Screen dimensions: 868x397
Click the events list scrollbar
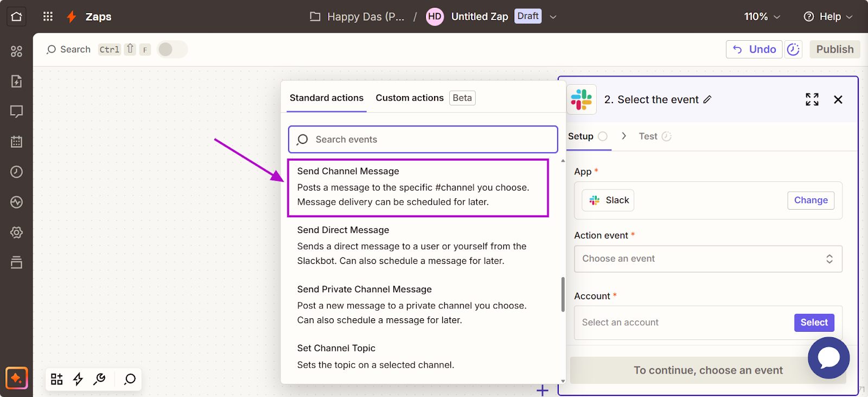[x=563, y=294]
